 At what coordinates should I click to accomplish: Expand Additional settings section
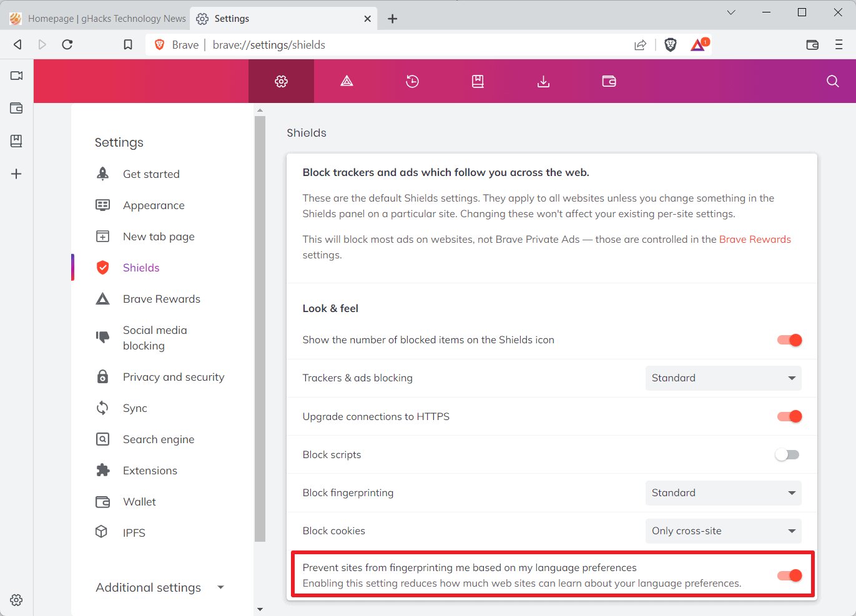[x=160, y=587]
